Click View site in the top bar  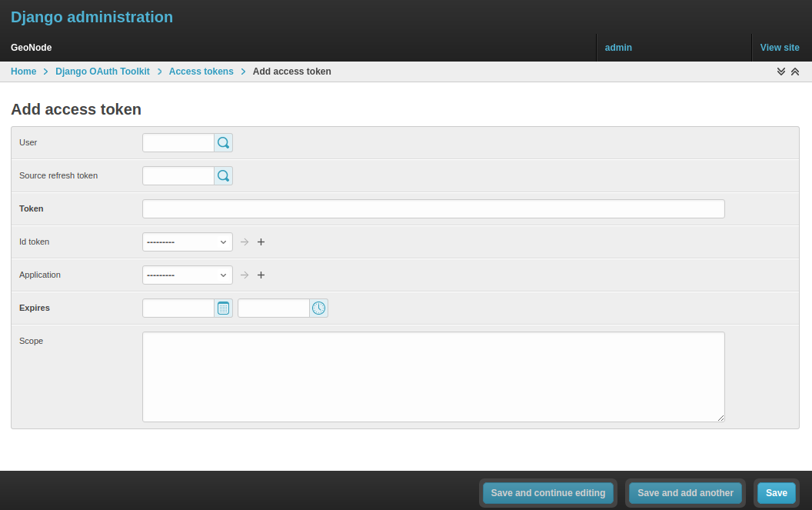pos(780,48)
